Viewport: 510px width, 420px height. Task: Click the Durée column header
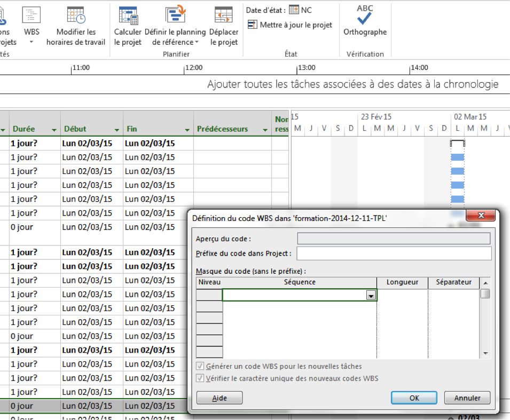pos(35,123)
